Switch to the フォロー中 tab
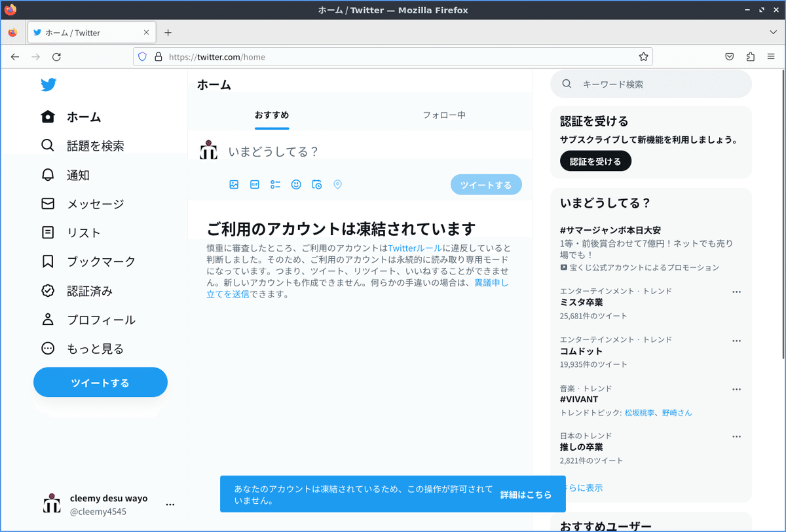786x532 pixels. (444, 114)
